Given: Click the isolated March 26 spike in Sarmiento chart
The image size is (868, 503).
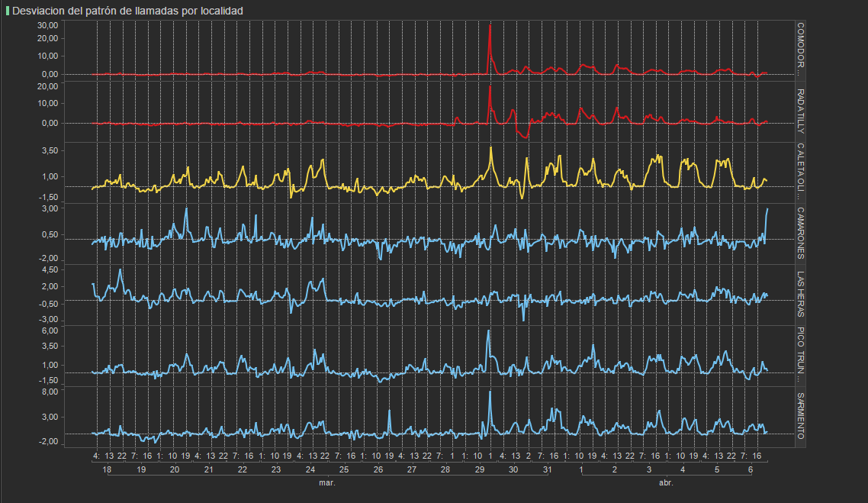Looking at the screenshot, I should pyautogui.click(x=389, y=411).
